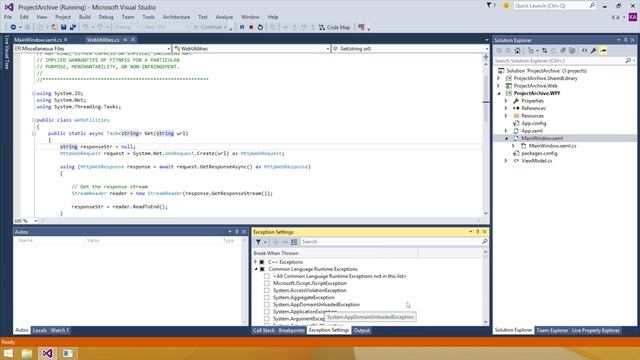Check Microsoft.JScript.JScriptException box
The image size is (640, 360).
pyautogui.click(x=267, y=283)
